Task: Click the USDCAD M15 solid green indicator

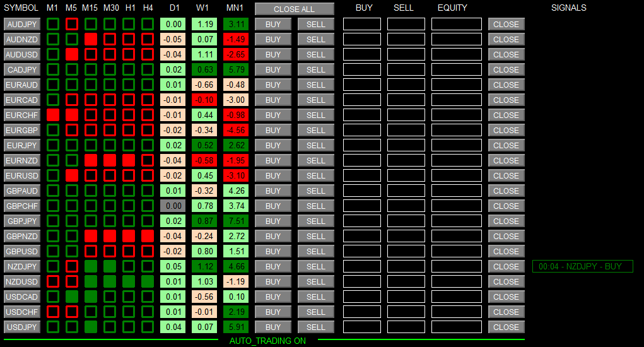Action: (91, 297)
